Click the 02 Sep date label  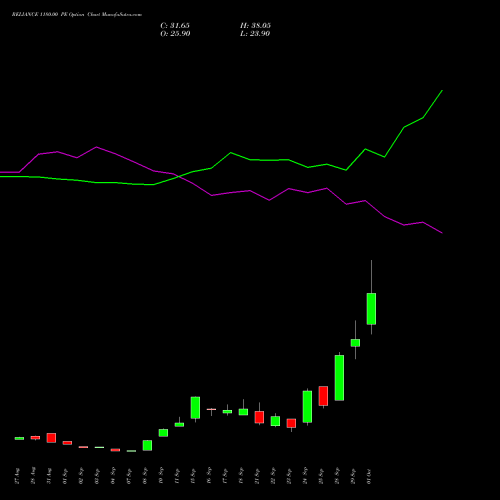click(81, 476)
